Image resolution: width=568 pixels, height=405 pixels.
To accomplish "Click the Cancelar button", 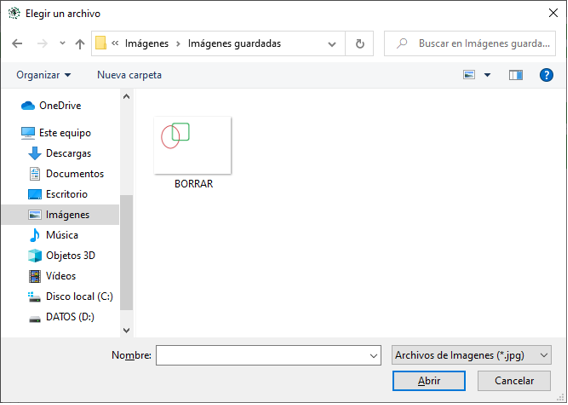I will click(514, 381).
